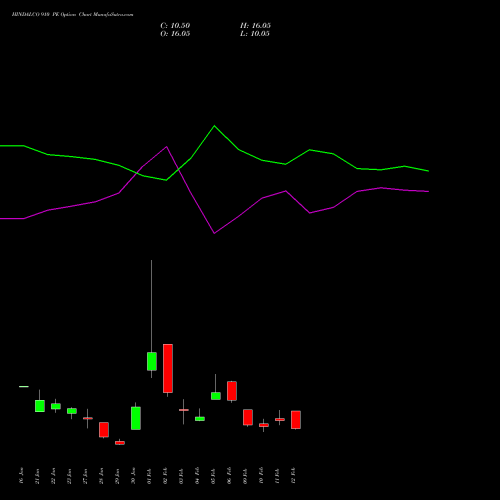500x500 pixels.
Task: Select the doji candlestick for 03 Feb
Action: point(184,410)
